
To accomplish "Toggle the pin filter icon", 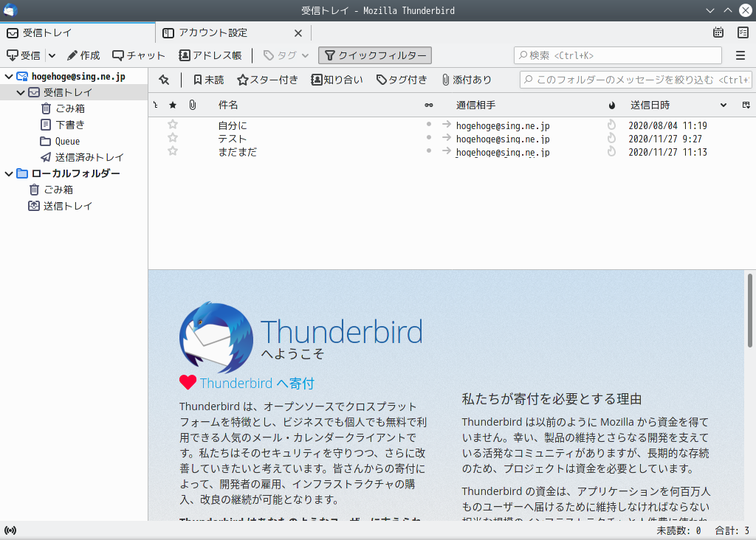I will click(x=164, y=80).
